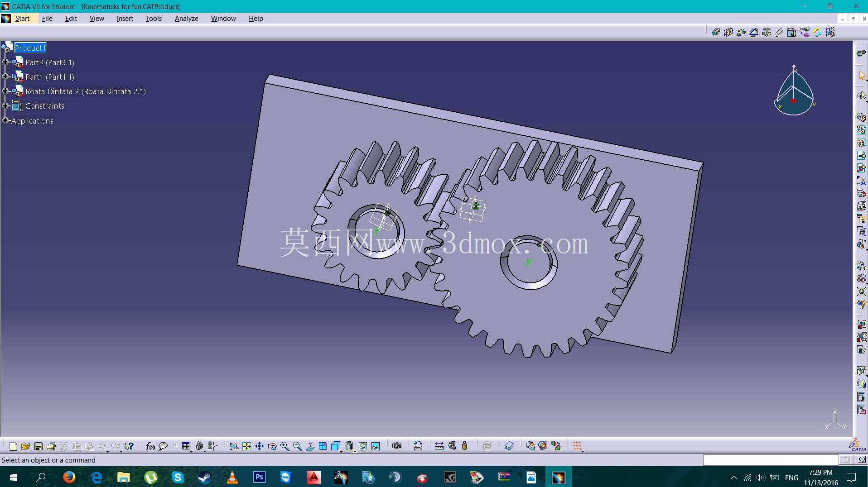Click the Zoom Out magnifier

(297, 446)
